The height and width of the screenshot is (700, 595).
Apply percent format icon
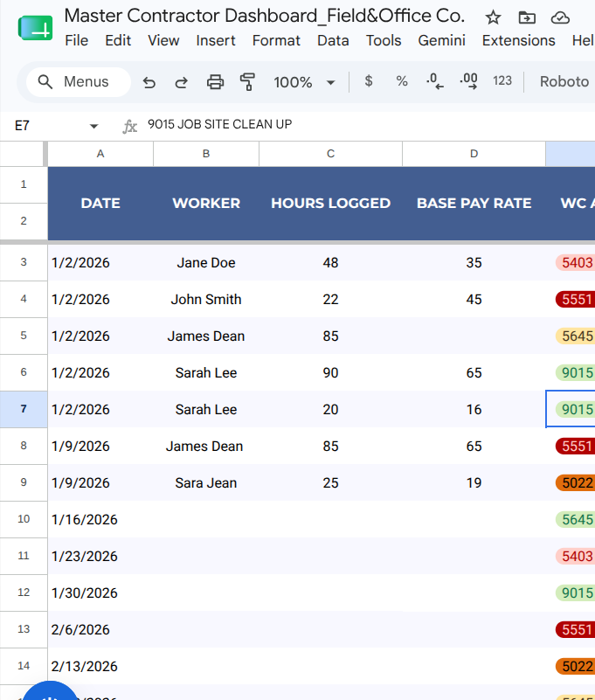tap(402, 81)
